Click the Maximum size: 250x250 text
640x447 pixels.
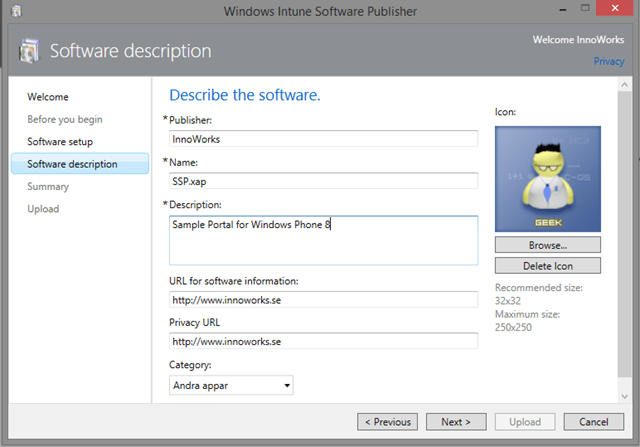pos(527,321)
